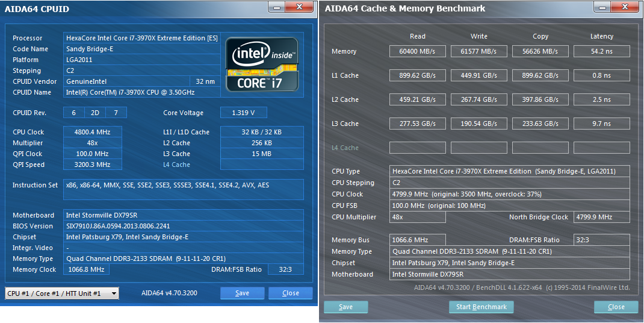Click the Core Voltage value 1.319 V
Screen dimensions: 644x323
point(244,113)
